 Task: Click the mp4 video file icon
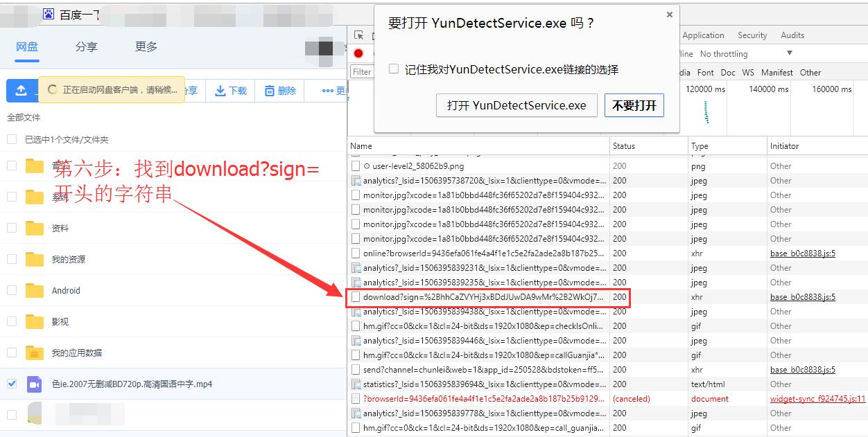pos(35,384)
